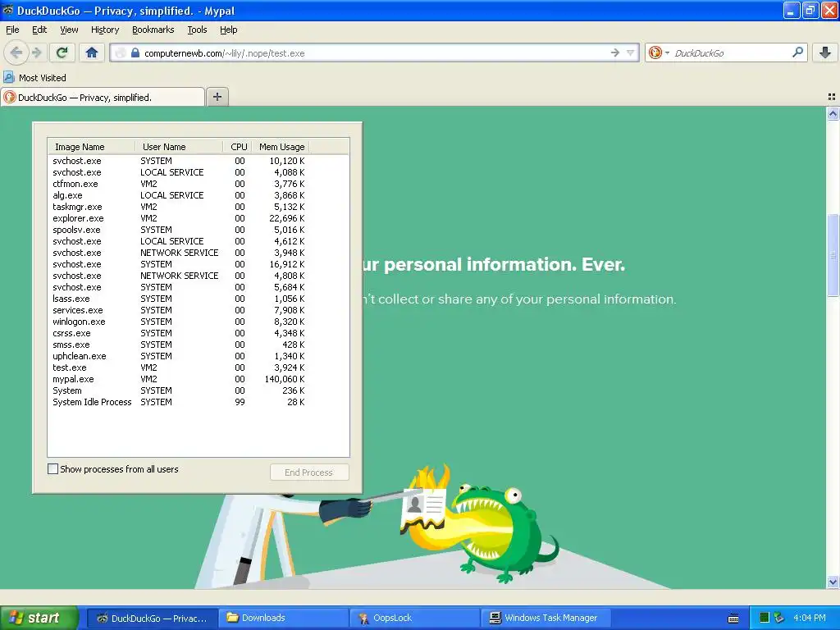Click the Go arrow in address bar
Image resolution: width=840 pixels, height=630 pixels.
pyautogui.click(x=615, y=52)
